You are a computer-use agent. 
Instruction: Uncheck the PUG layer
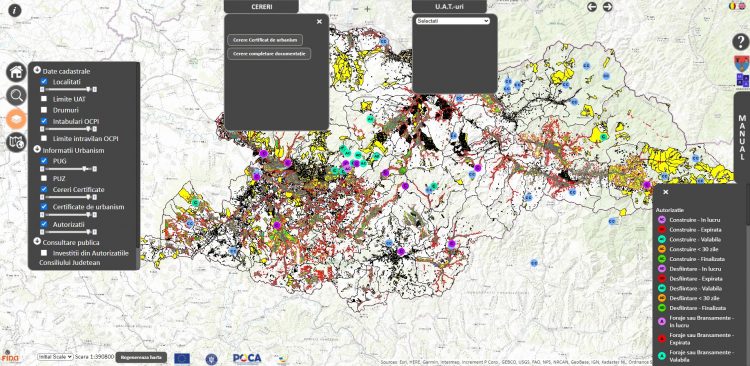click(44, 161)
